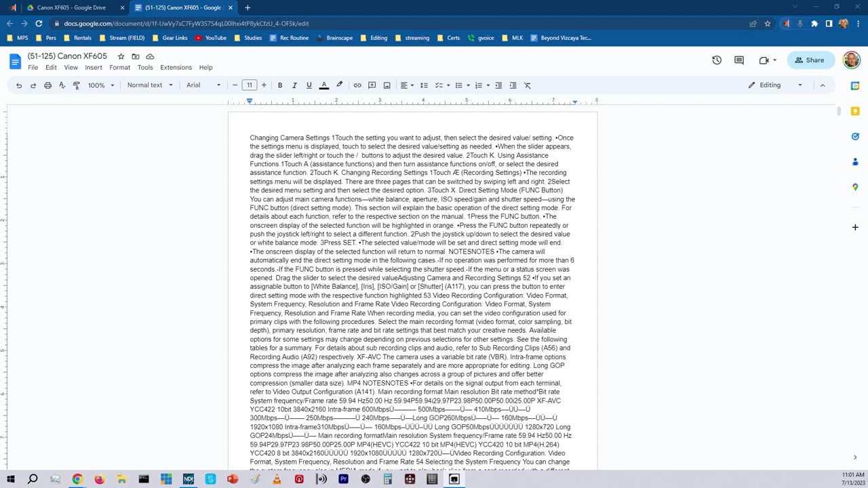Increase the paragraph indent
This screenshot has width=868, height=488.
click(x=513, y=85)
